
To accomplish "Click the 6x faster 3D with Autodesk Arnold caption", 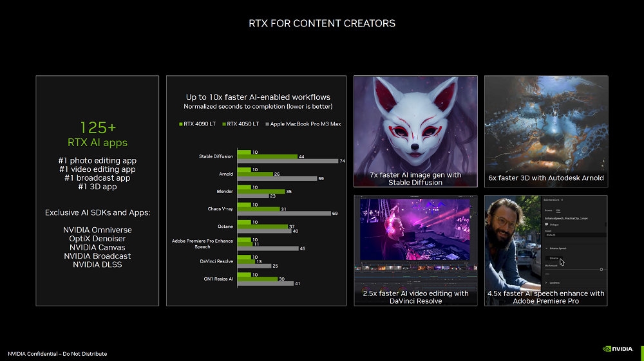I will point(546,178).
